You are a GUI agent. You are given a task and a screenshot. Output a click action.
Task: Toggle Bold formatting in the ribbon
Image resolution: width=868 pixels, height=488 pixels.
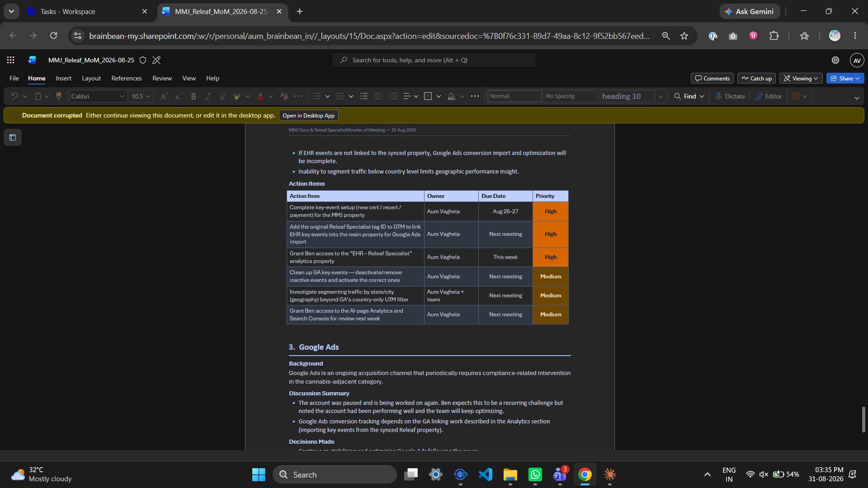[x=193, y=96]
